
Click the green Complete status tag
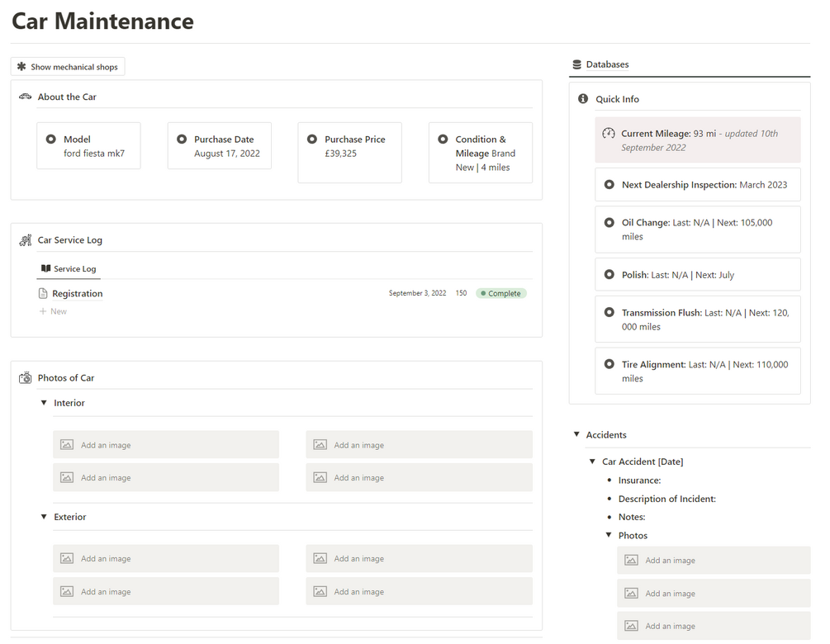[x=500, y=293]
